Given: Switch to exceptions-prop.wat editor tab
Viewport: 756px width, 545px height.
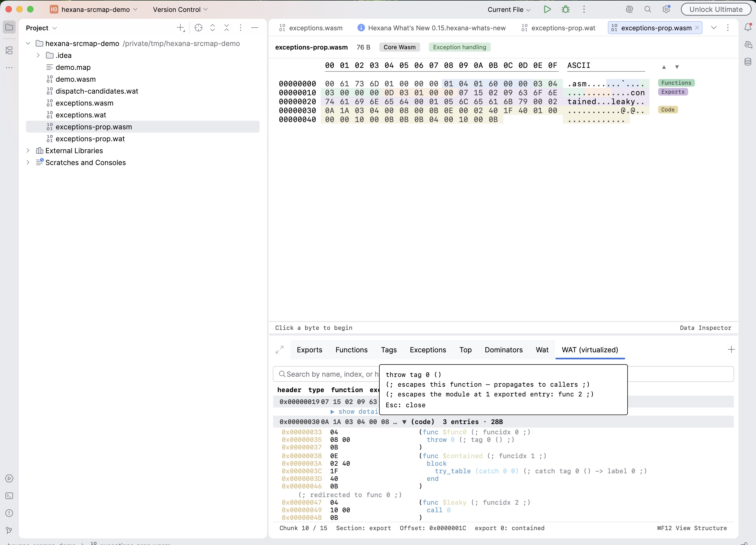Looking at the screenshot, I should (x=558, y=28).
